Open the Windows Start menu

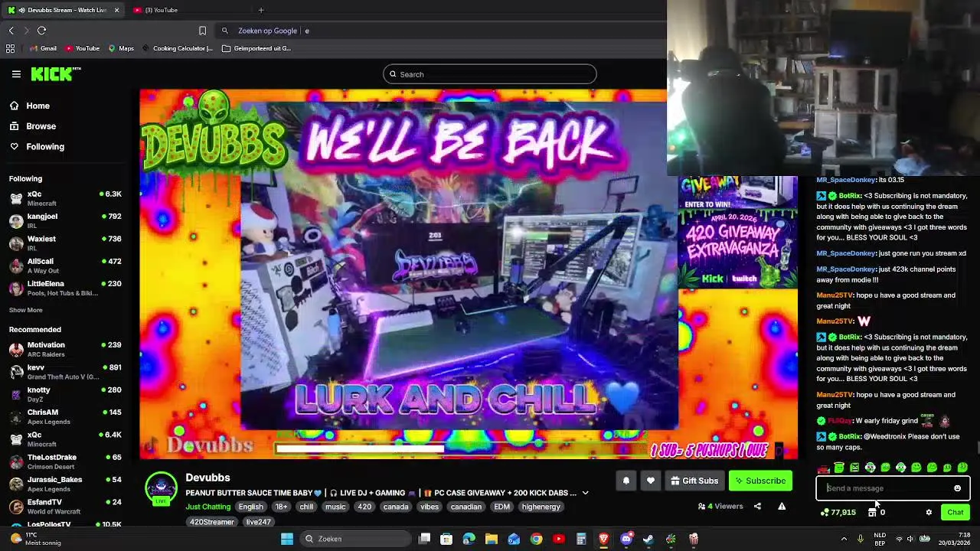287,539
